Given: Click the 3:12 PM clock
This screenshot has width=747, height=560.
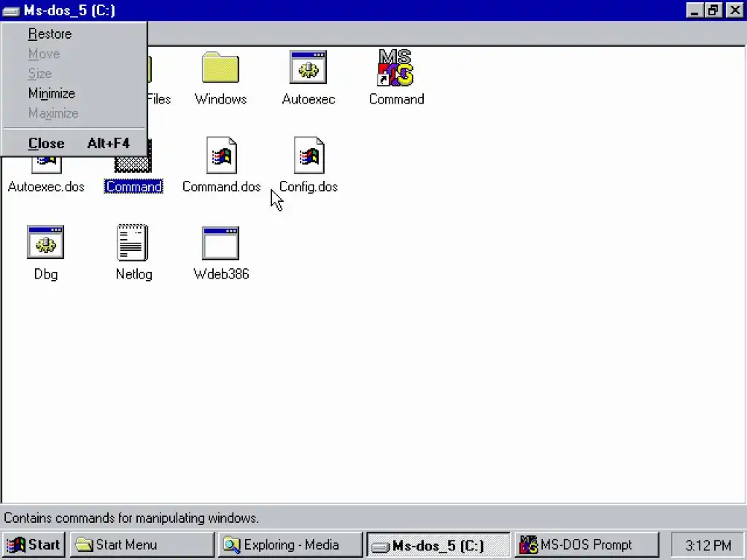Looking at the screenshot, I should click(x=708, y=545).
